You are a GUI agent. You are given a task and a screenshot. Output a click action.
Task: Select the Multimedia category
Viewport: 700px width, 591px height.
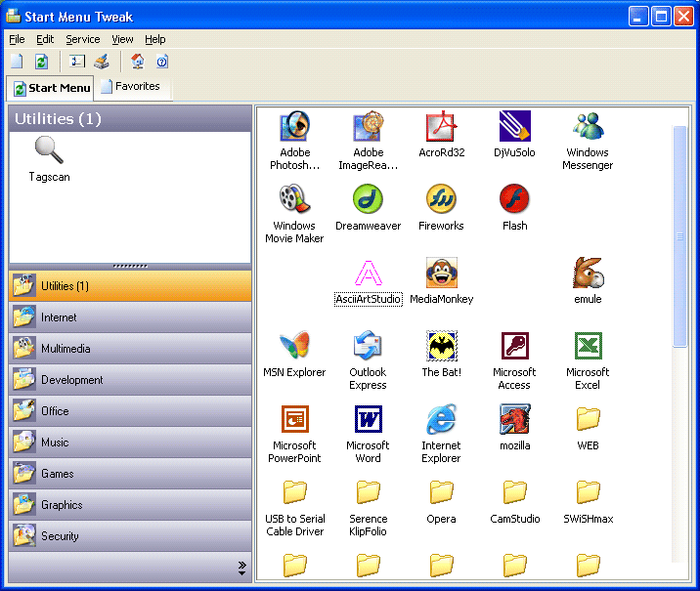coord(130,349)
